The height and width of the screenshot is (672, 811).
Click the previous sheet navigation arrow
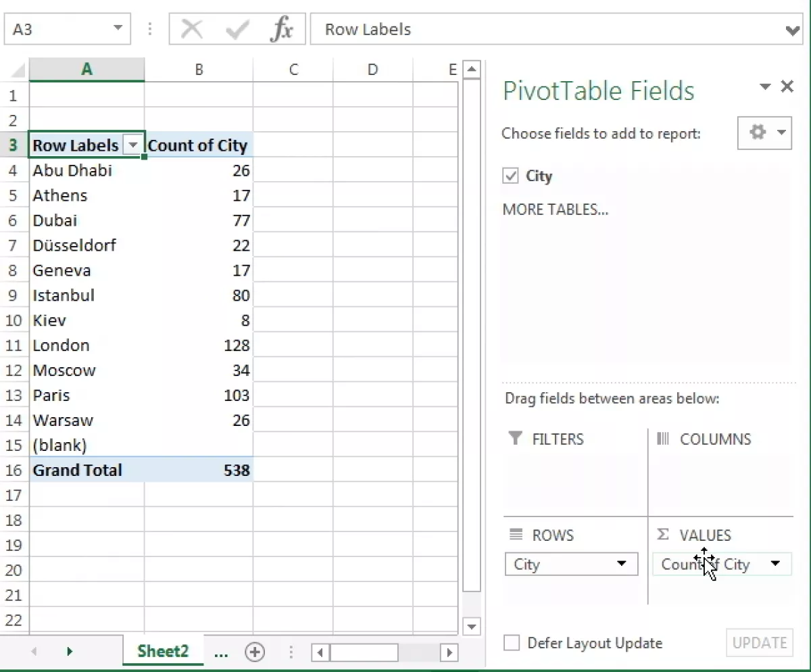(34, 652)
